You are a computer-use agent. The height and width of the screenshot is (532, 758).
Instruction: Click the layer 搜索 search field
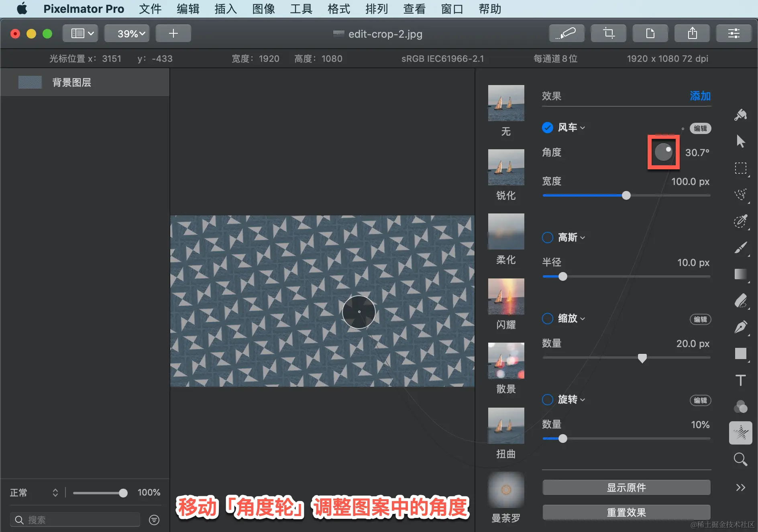[x=75, y=520]
